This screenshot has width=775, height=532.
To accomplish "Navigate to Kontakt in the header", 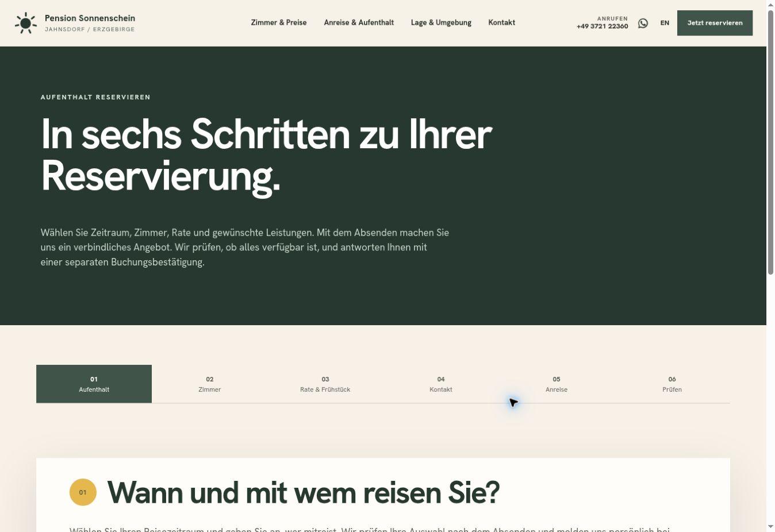I will [502, 23].
